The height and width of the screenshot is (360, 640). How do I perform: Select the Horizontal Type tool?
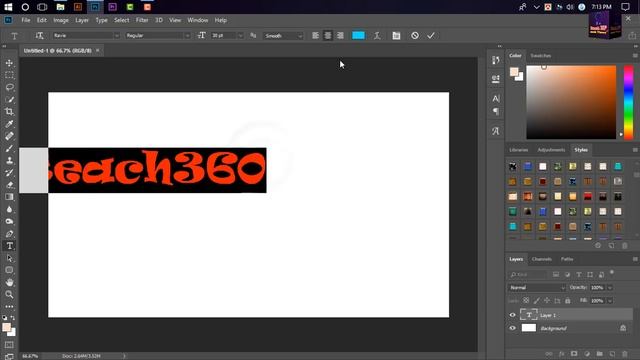(9, 246)
